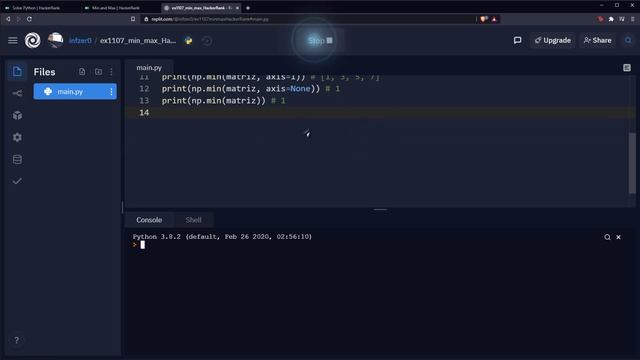The width and height of the screenshot is (640, 360).
Task: Go back in browser
Action: point(8,19)
